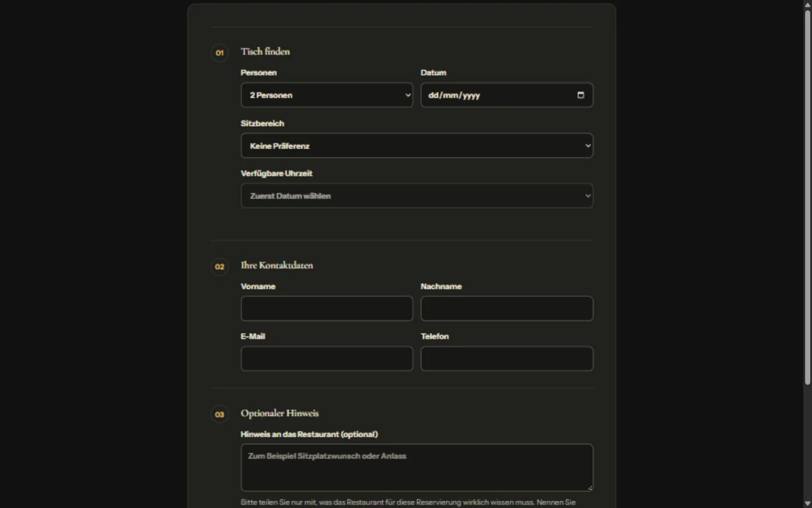Click the 'E-Mail' label
Image resolution: width=812 pixels, height=508 pixels.
[x=252, y=336]
